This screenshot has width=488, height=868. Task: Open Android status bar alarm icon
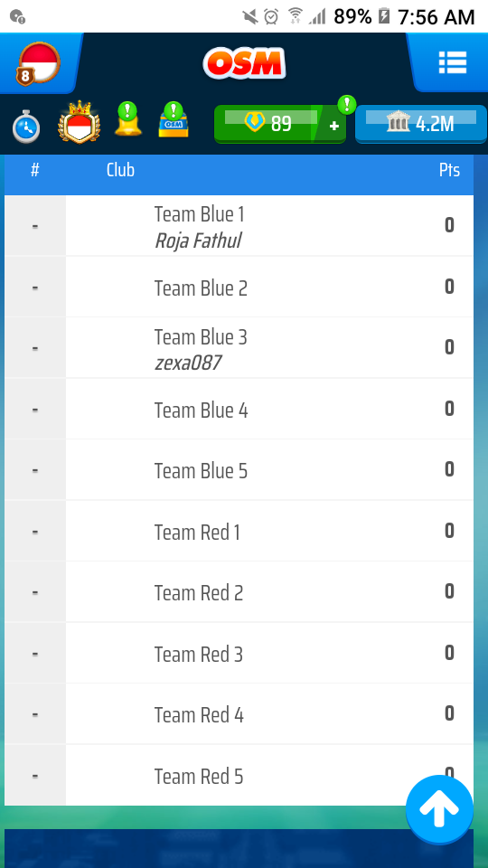coord(270,16)
